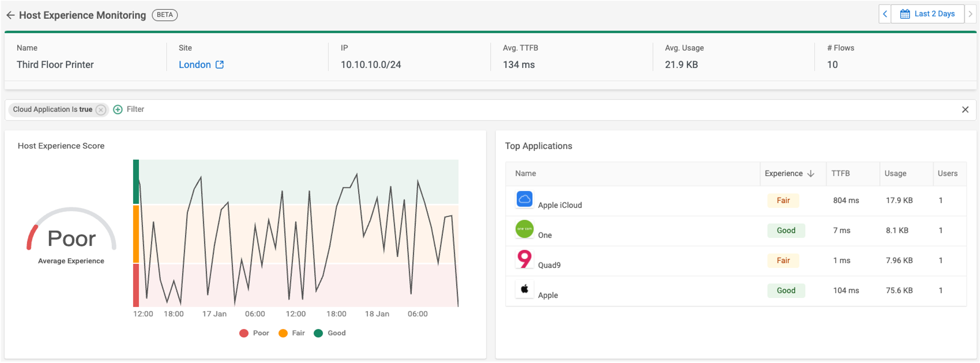Click the Apple iCloud application icon
Image resolution: width=980 pixels, height=363 pixels.
(x=525, y=199)
